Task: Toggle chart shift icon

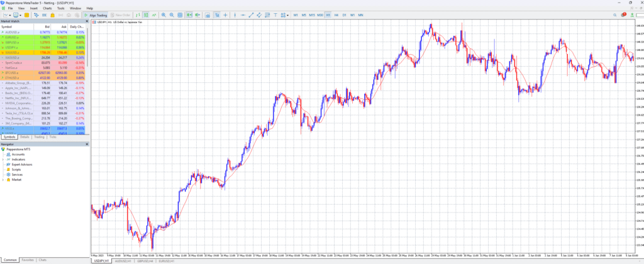Action: click(x=197, y=15)
